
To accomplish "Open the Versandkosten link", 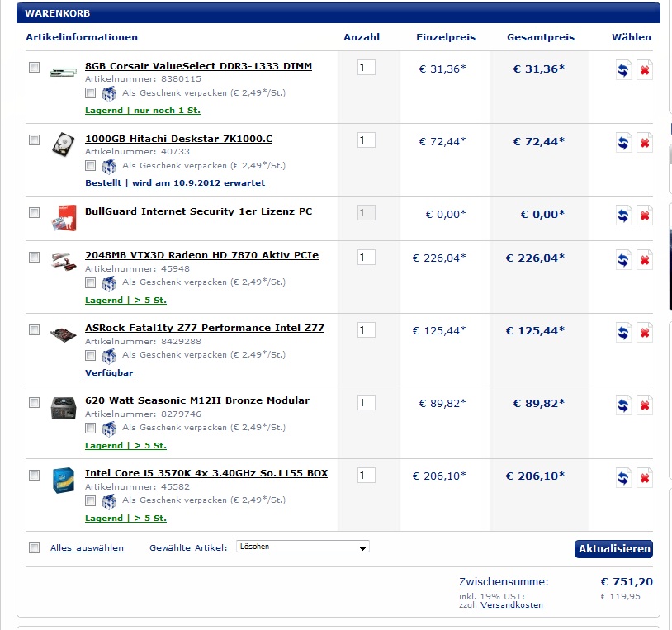I will [512, 605].
